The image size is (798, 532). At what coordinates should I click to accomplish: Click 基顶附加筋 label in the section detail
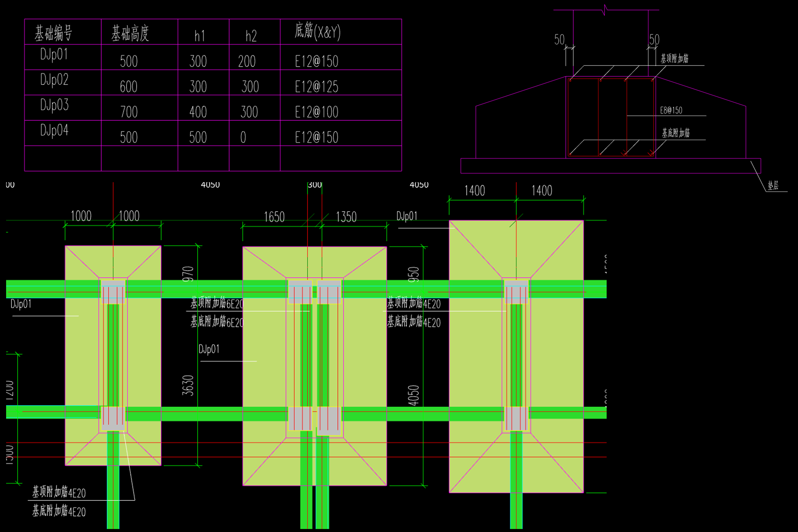(675, 58)
